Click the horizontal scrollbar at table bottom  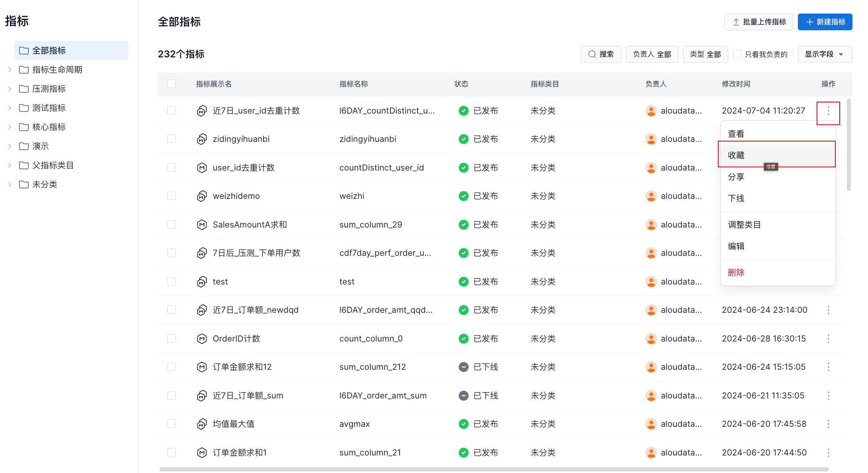pyautogui.click(x=494, y=469)
